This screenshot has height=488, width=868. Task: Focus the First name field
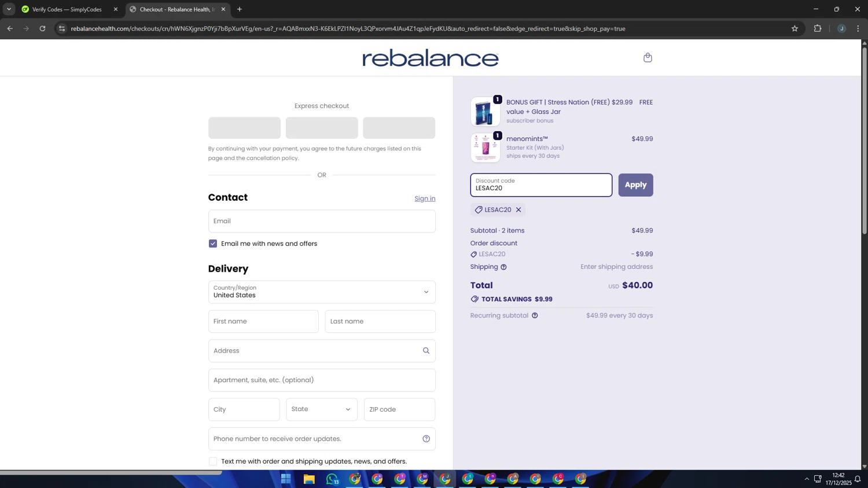(263, 321)
